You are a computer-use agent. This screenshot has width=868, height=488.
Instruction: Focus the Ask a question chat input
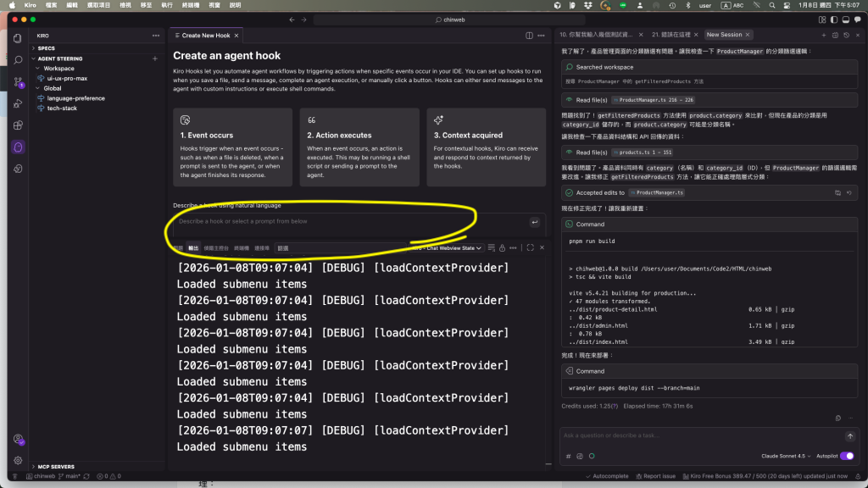[702, 436]
